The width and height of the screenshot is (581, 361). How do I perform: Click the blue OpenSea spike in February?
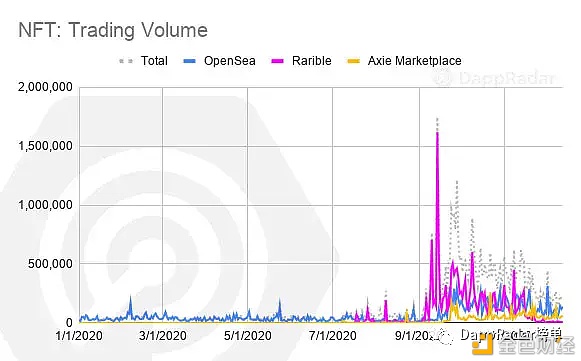130,298
